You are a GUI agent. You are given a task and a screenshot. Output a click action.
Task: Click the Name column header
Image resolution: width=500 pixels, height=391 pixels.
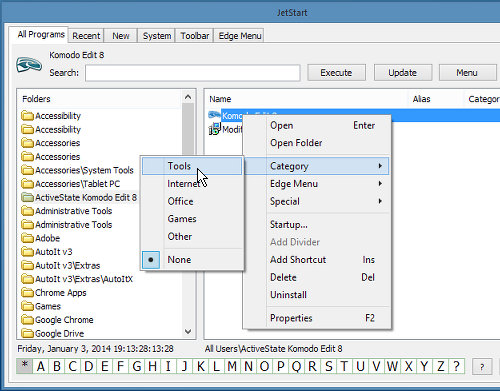click(x=307, y=99)
